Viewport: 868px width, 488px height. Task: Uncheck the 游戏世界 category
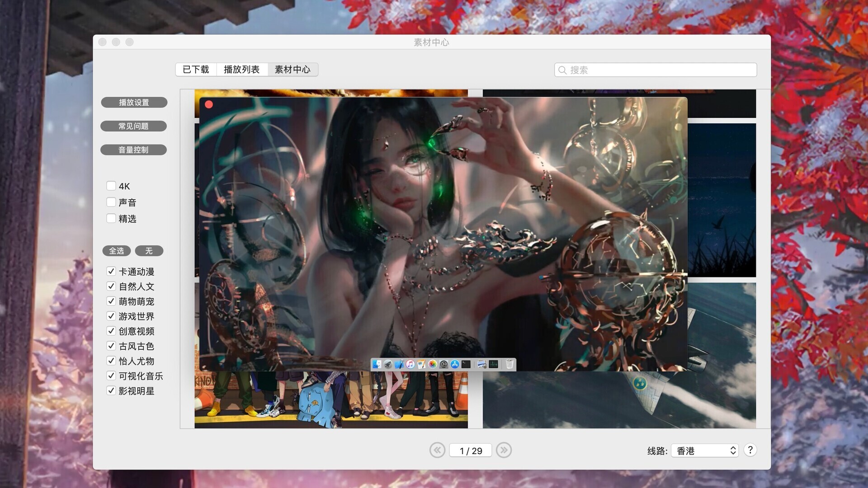click(111, 316)
